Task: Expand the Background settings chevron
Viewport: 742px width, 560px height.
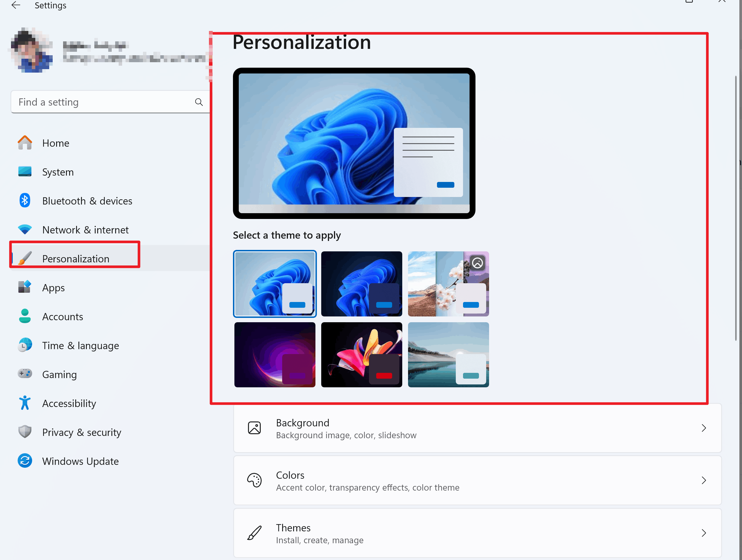Action: coord(704,428)
